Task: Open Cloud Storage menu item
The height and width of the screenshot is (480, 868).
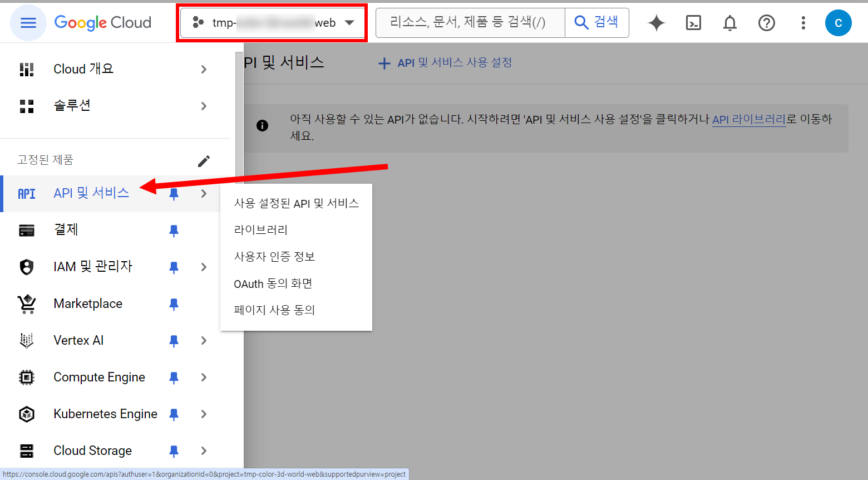Action: point(92,450)
